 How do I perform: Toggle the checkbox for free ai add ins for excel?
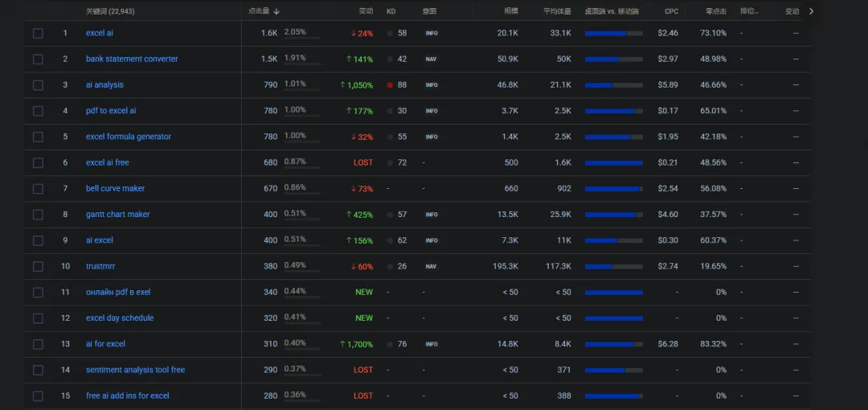pos(38,396)
